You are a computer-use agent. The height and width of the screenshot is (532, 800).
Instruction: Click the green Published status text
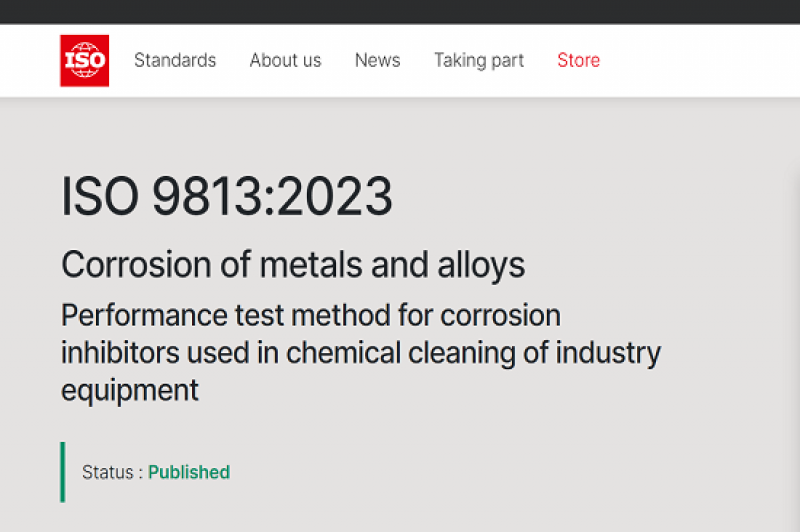189,472
